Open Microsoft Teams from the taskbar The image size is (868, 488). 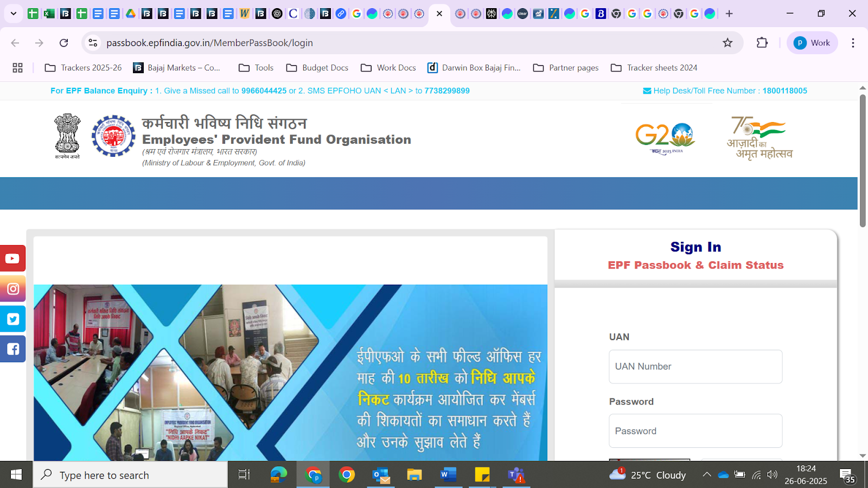click(516, 475)
